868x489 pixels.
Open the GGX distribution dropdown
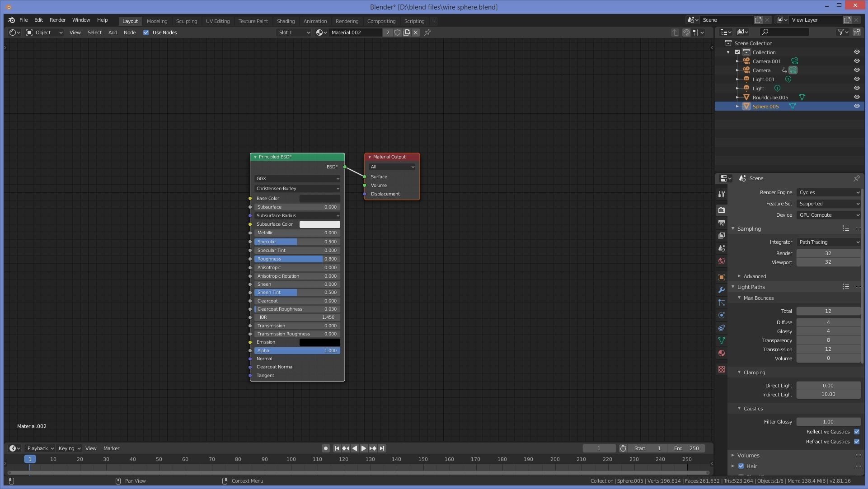[x=297, y=178]
